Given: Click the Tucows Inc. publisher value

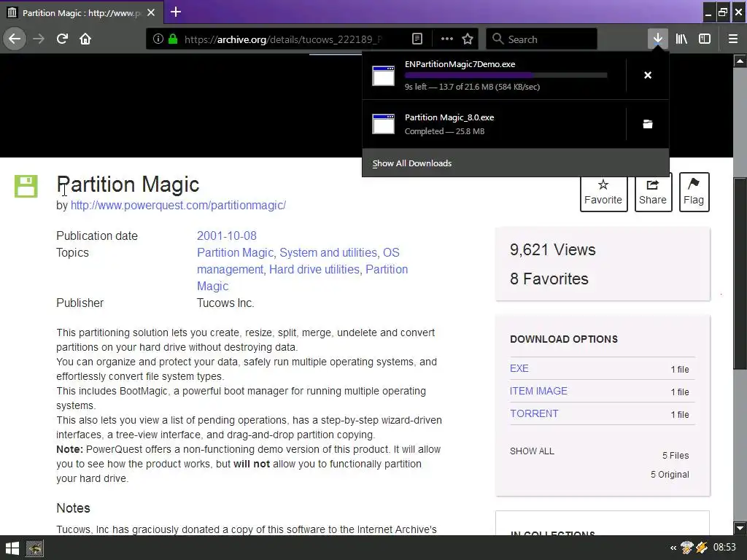Looking at the screenshot, I should click(x=225, y=303).
